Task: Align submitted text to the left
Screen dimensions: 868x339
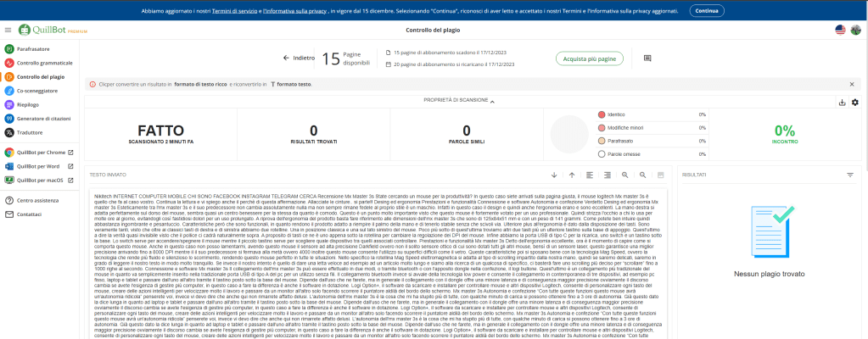Action: click(x=591, y=175)
